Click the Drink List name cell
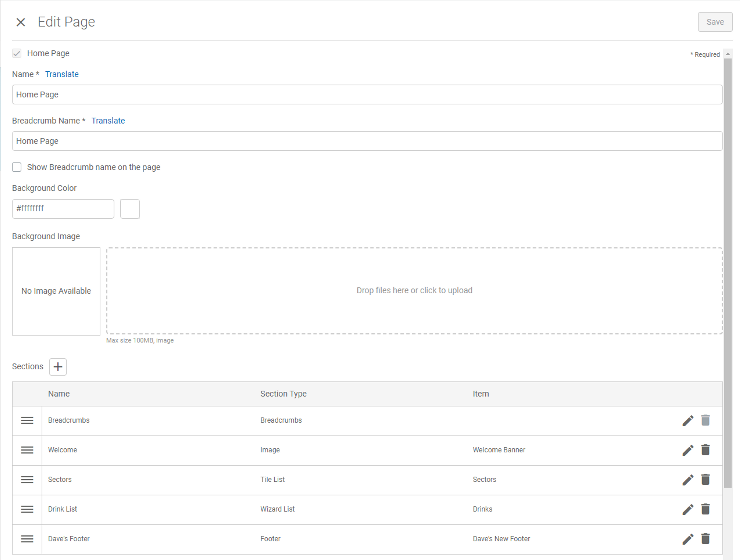This screenshot has height=560, width=740. (x=63, y=509)
